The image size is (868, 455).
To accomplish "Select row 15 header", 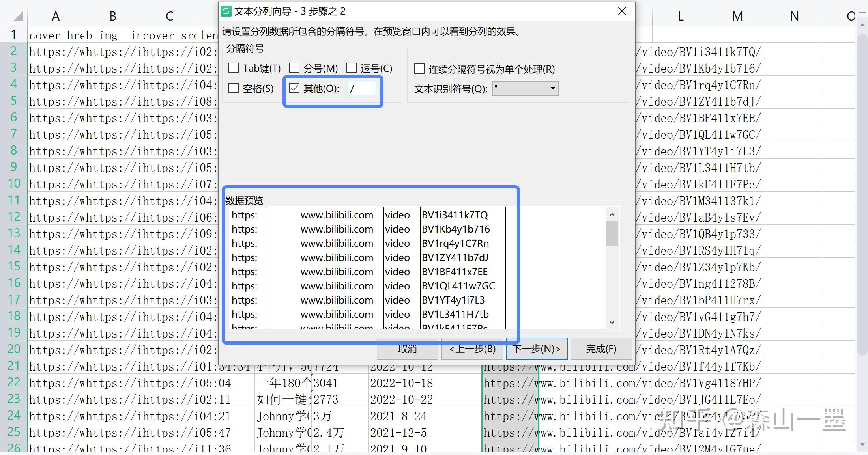I will coord(13,266).
